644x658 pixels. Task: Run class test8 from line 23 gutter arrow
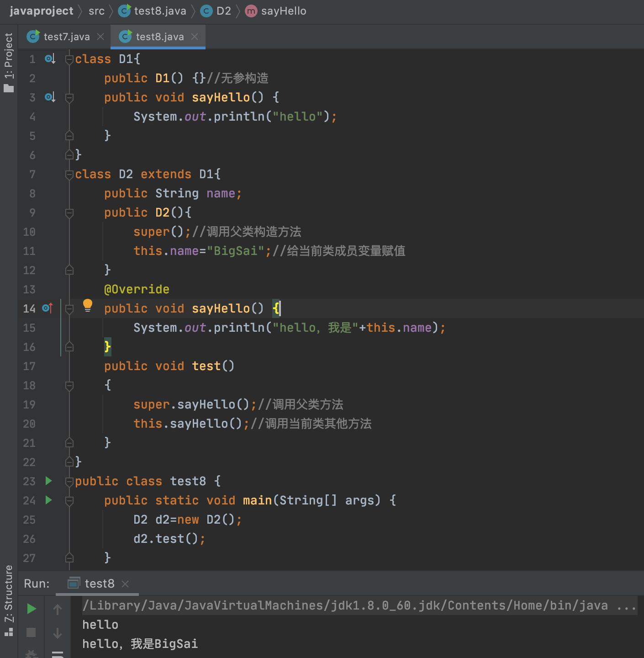(x=48, y=481)
